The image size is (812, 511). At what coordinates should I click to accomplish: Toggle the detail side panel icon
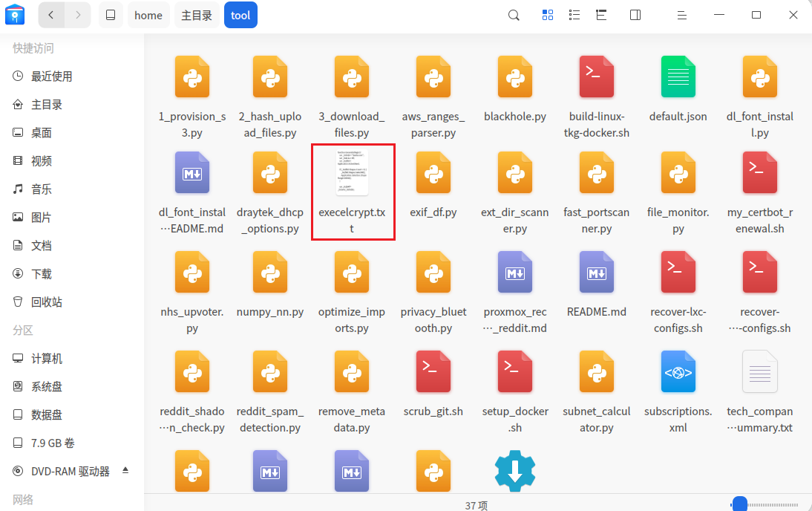(635, 15)
